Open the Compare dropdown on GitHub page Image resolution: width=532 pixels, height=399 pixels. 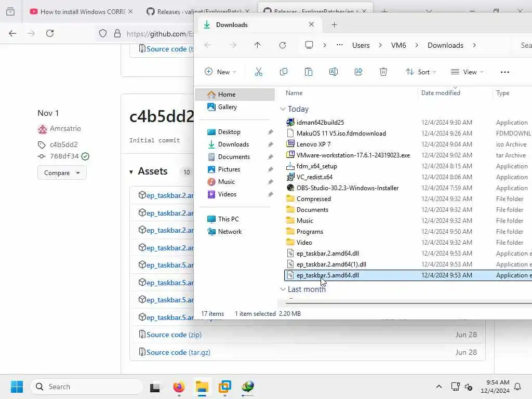(x=62, y=172)
